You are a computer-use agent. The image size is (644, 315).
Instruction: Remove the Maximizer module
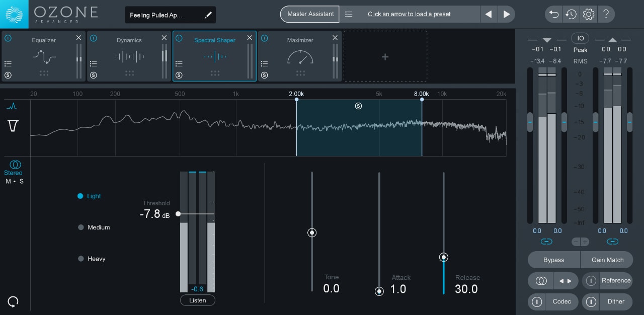coord(335,38)
